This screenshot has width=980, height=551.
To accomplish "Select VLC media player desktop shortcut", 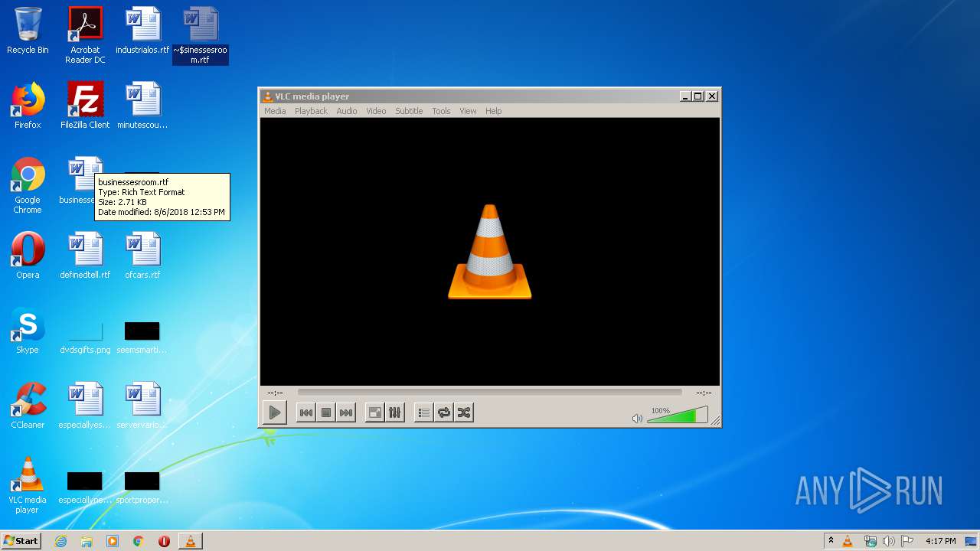I will pyautogui.click(x=28, y=485).
